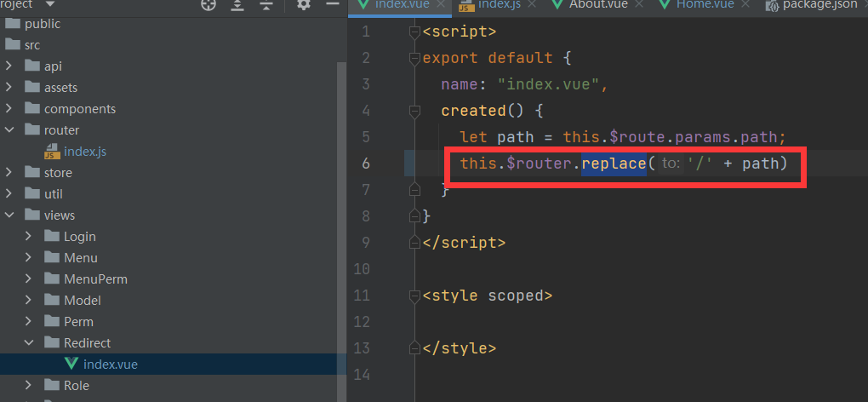Expand the Menu folder chevron
The height and width of the screenshot is (402, 868).
tap(29, 257)
